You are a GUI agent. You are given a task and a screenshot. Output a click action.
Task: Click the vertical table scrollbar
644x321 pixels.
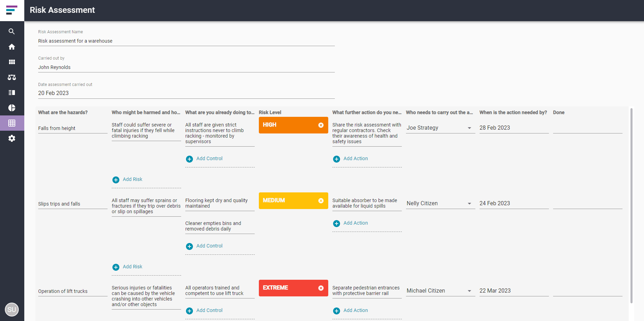coord(632,206)
